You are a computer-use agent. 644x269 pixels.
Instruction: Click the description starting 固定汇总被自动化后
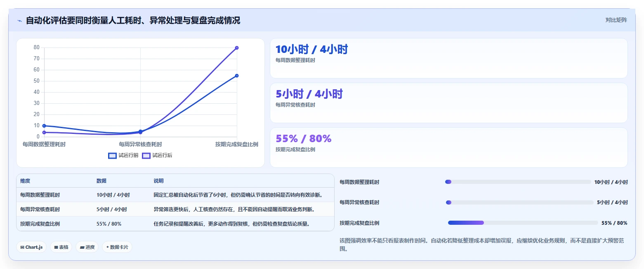click(x=238, y=195)
